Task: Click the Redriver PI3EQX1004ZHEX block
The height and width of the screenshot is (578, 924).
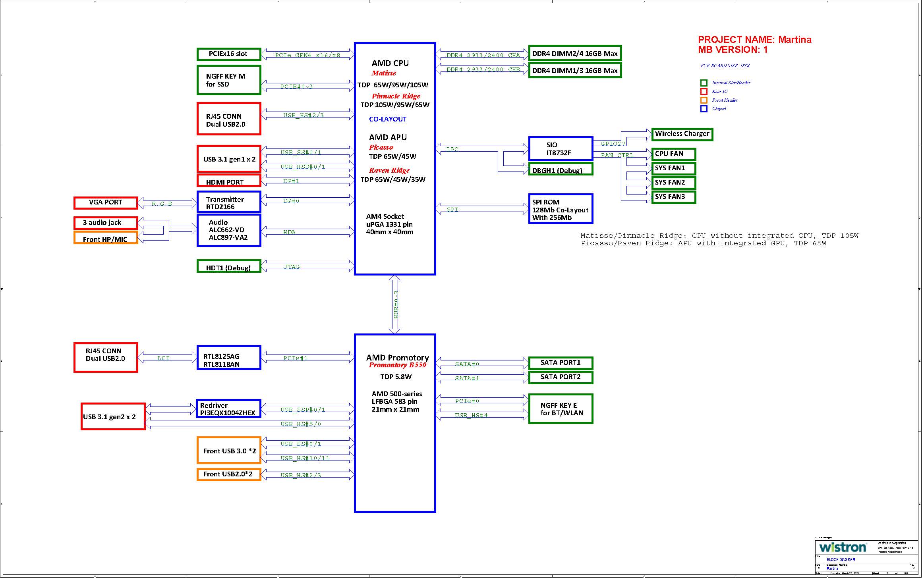Action: pyautogui.click(x=229, y=409)
